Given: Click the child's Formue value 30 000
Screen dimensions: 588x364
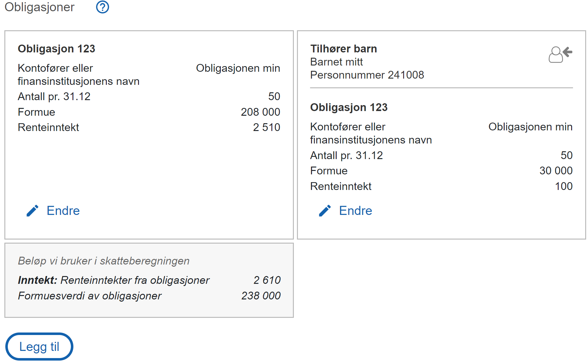Looking at the screenshot, I should coord(556,171).
